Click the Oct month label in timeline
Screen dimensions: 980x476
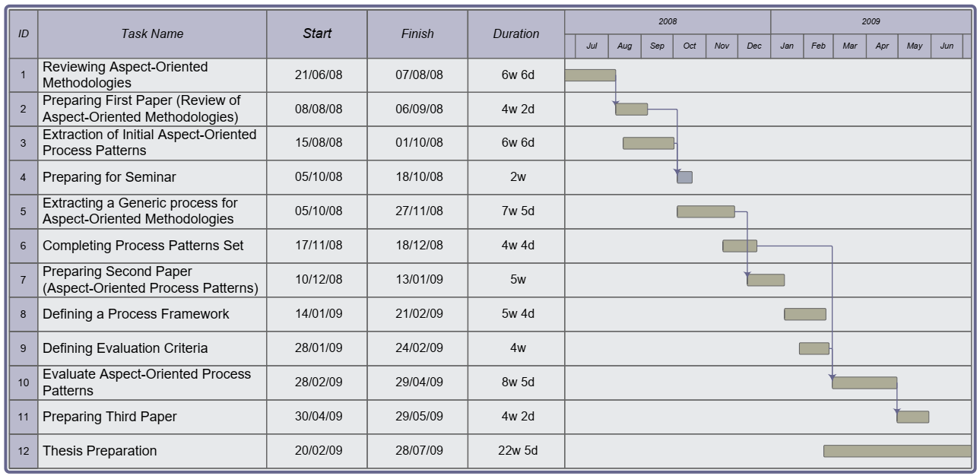coord(690,46)
